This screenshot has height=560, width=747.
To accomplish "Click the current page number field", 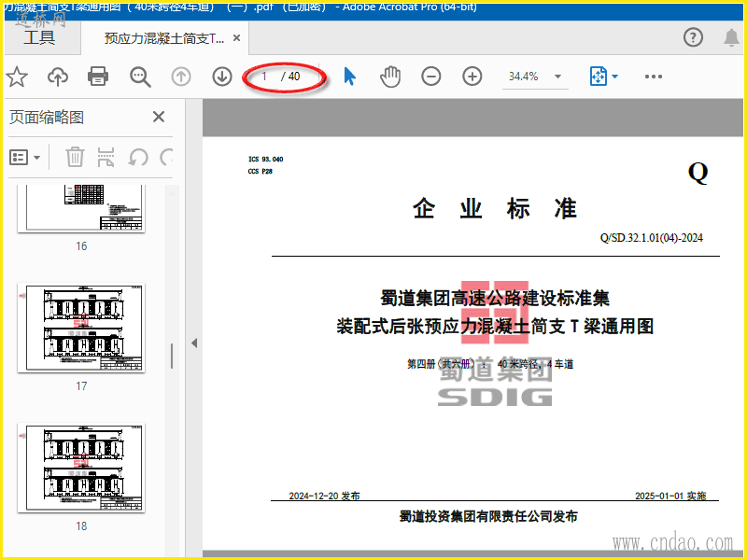I will (264, 77).
